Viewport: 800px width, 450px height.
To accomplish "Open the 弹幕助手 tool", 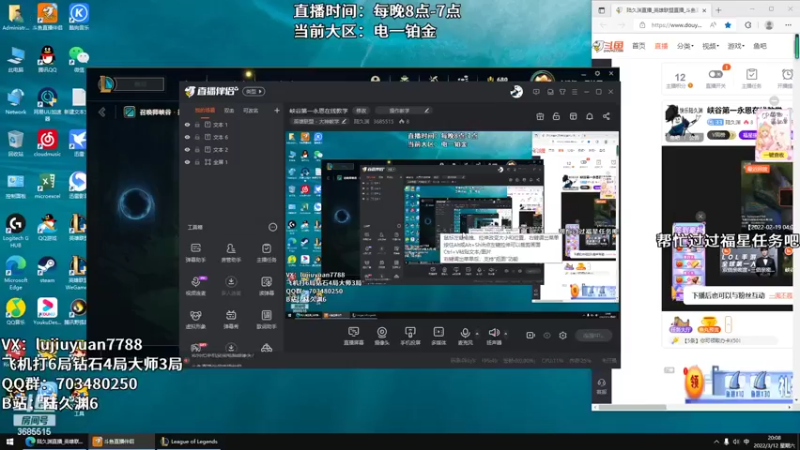I will 195,253.
